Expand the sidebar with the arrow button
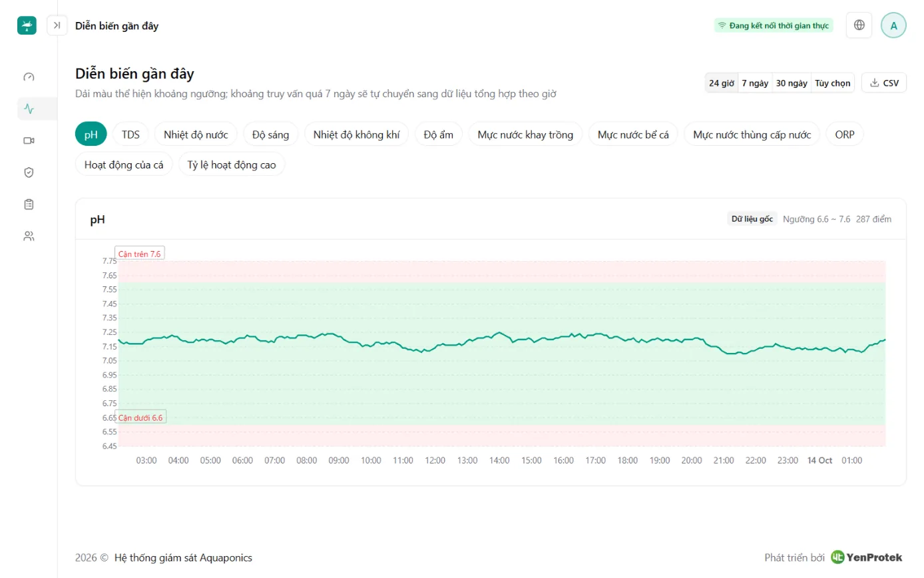 (57, 25)
